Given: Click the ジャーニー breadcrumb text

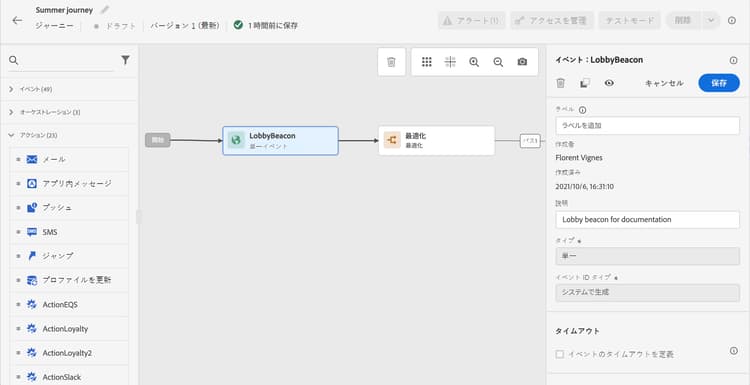Looking at the screenshot, I should pos(55,25).
